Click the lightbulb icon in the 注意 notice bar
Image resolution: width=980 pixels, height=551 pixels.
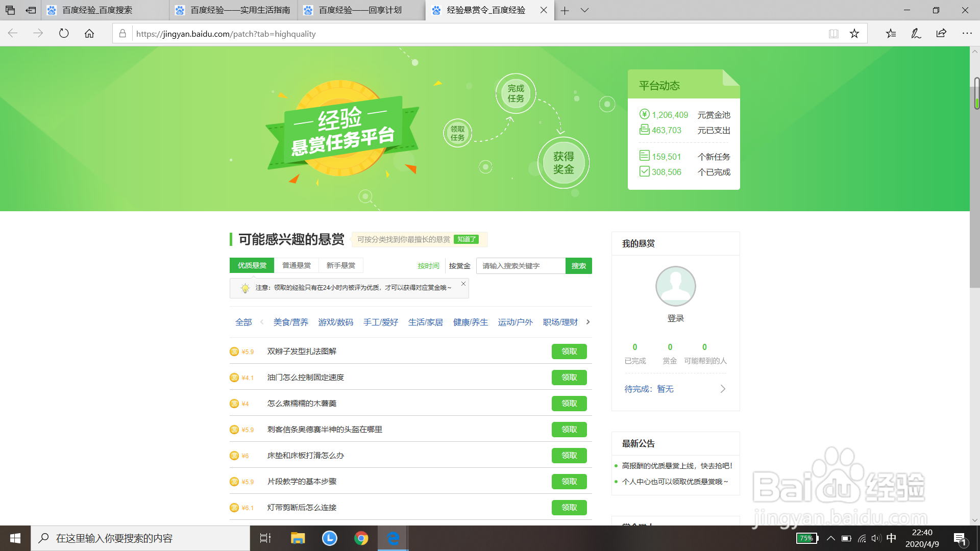[x=245, y=288]
